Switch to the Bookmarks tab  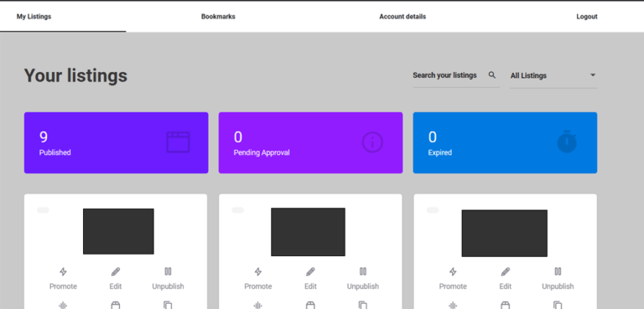(x=218, y=17)
